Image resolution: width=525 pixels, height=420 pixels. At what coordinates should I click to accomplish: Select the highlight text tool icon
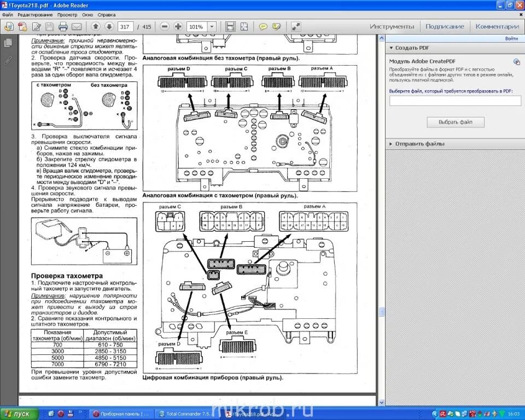tap(277, 26)
